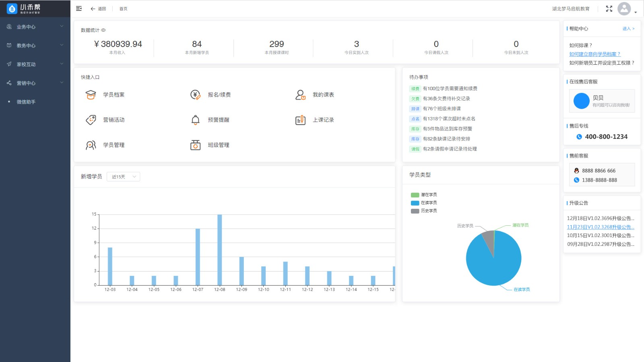This screenshot has width=644, height=362.
Task: Open 我的课表 via its icon
Action: tap(300, 95)
